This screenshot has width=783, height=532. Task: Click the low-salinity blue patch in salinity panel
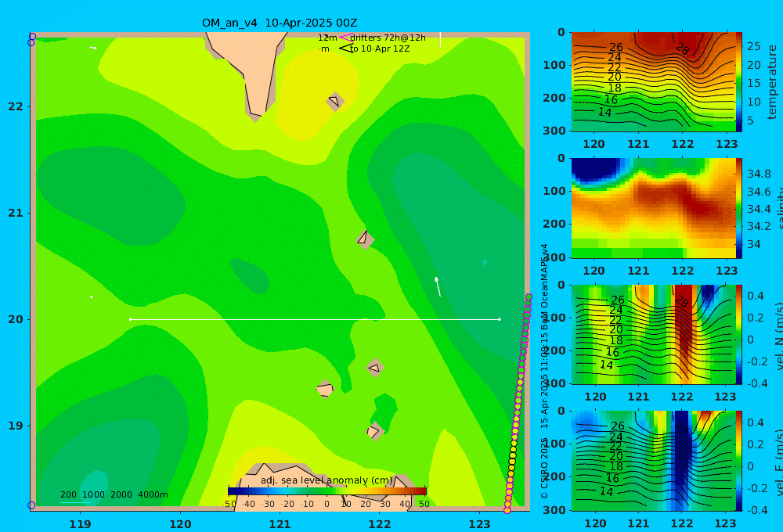click(x=597, y=171)
